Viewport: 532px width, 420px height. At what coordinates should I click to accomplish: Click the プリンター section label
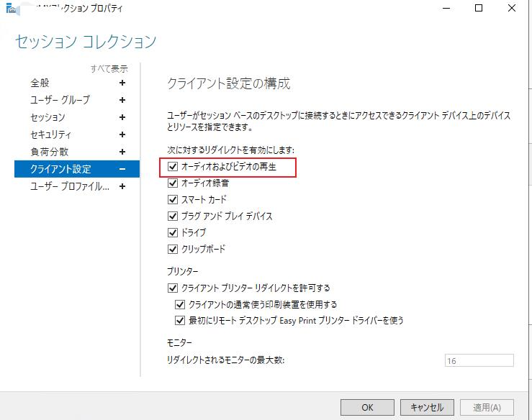coord(183,272)
